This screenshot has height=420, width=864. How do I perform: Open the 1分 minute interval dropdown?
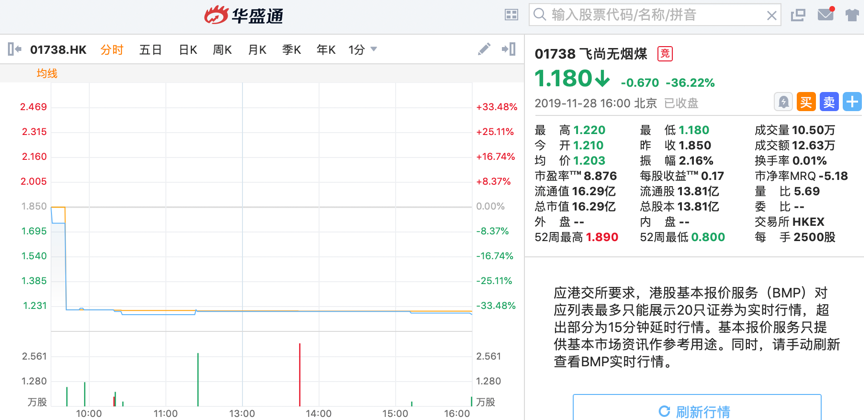pyautogui.click(x=363, y=49)
